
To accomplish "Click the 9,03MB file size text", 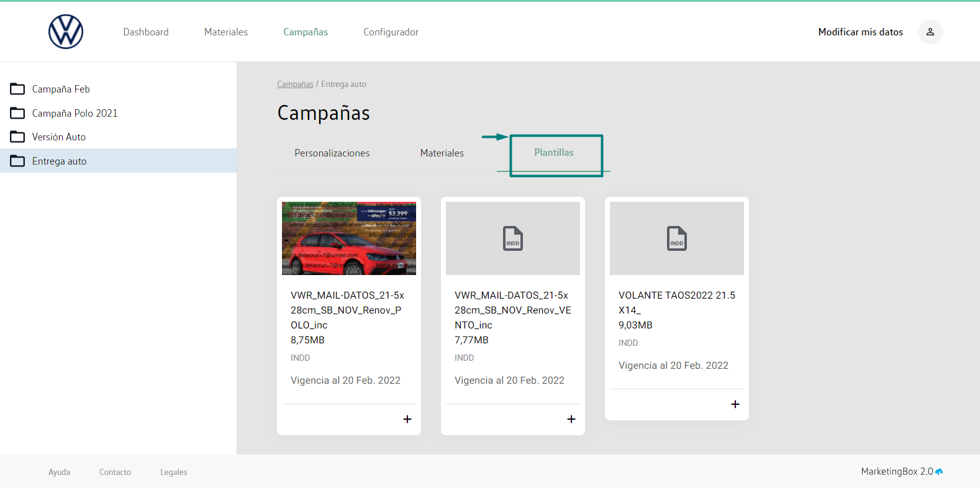I will coord(635,325).
